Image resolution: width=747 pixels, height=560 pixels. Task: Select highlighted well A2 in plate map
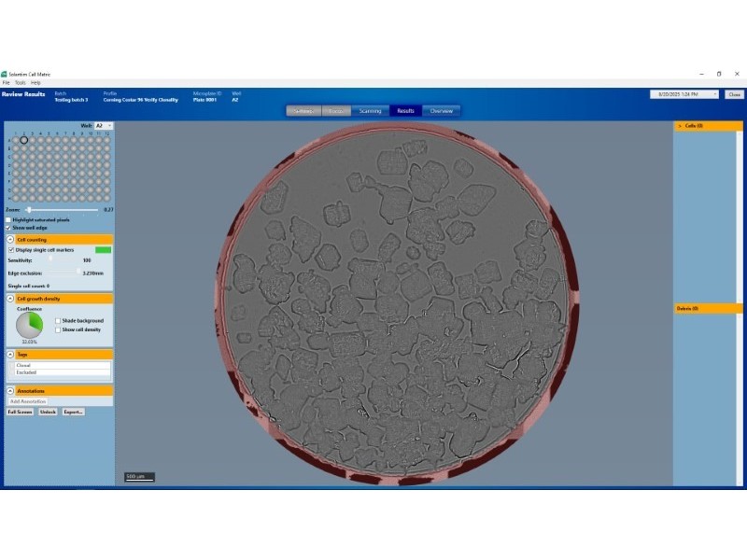(x=24, y=140)
